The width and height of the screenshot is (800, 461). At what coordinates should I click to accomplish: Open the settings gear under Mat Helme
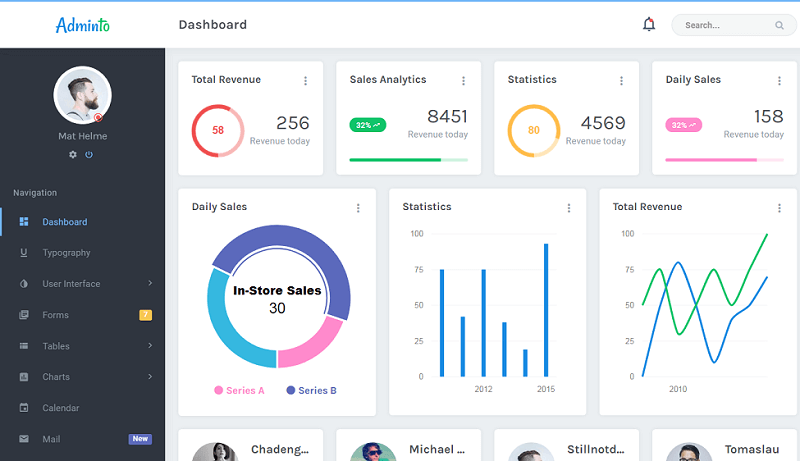tap(73, 155)
